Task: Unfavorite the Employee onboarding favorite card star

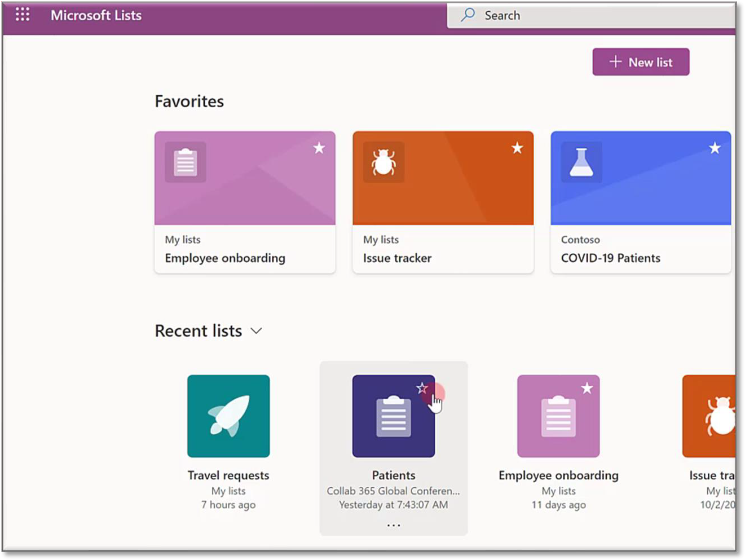Action: (319, 148)
